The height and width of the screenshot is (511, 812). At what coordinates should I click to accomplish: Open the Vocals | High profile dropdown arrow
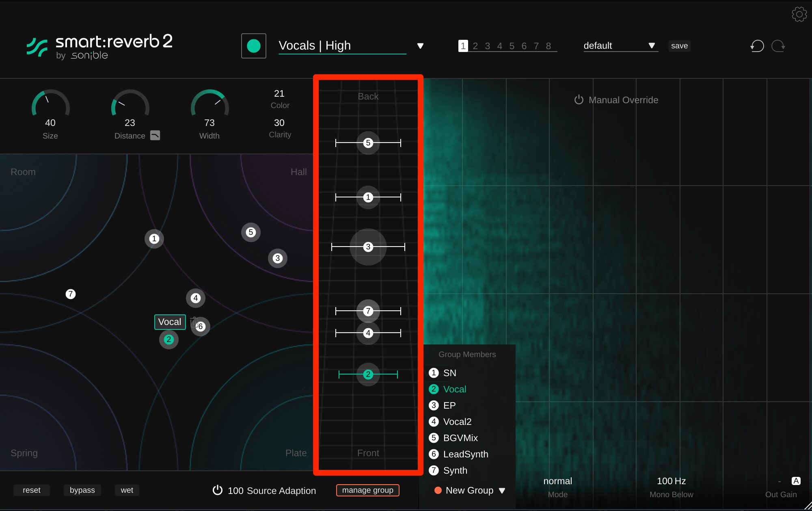420,46
